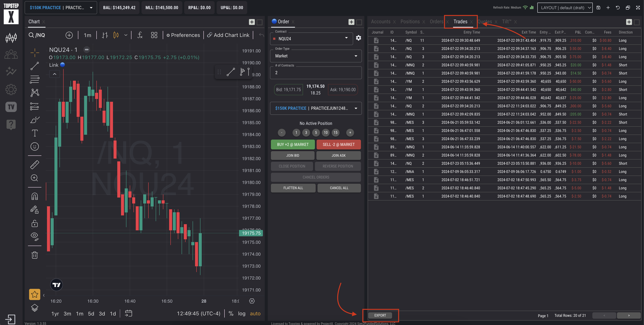Click the blue Link color dot on chart
This screenshot has height=325, width=644.
[x=62, y=65]
